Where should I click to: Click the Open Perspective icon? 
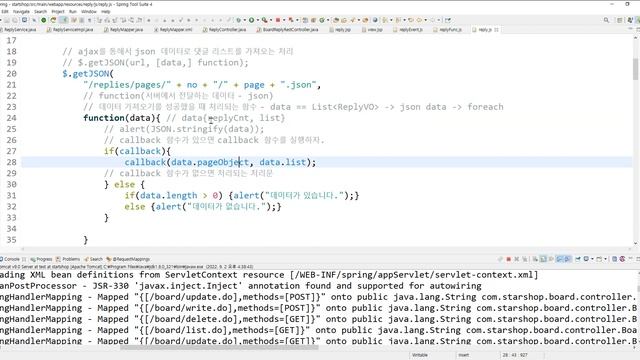coord(619,20)
